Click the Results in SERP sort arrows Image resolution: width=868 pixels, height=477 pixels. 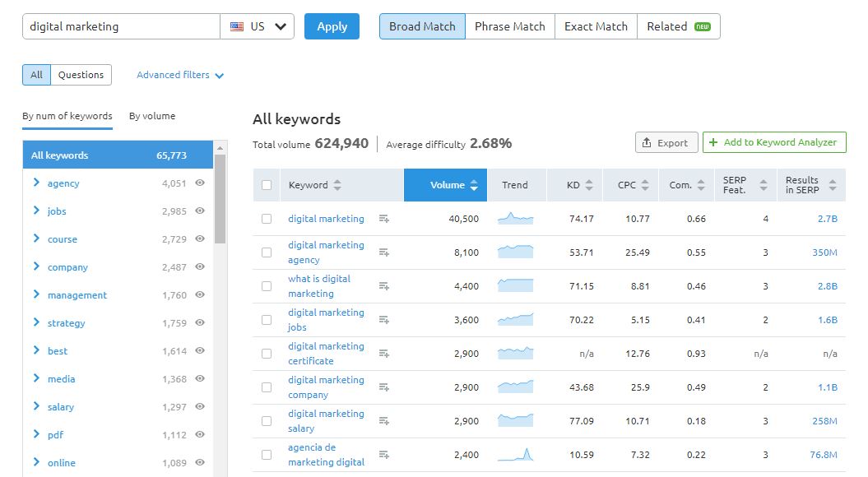(833, 185)
